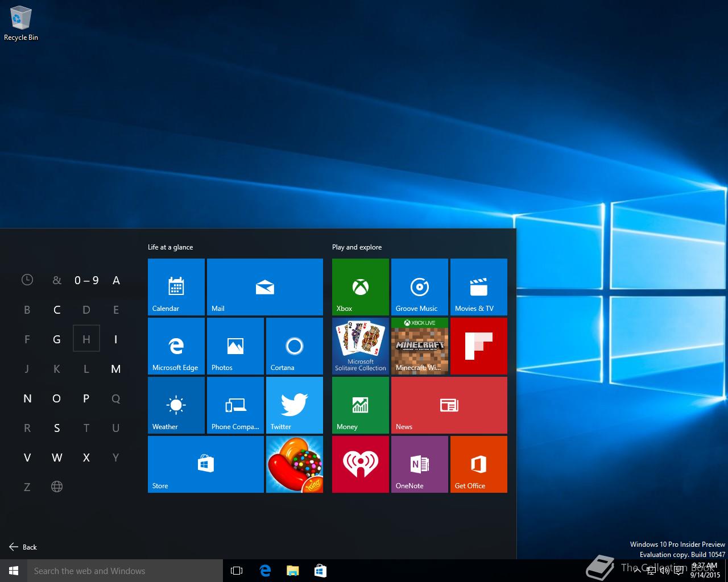Screen dimensions: 728x582
Task: Launch Microsoft Edge tile
Action: tap(176, 346)
